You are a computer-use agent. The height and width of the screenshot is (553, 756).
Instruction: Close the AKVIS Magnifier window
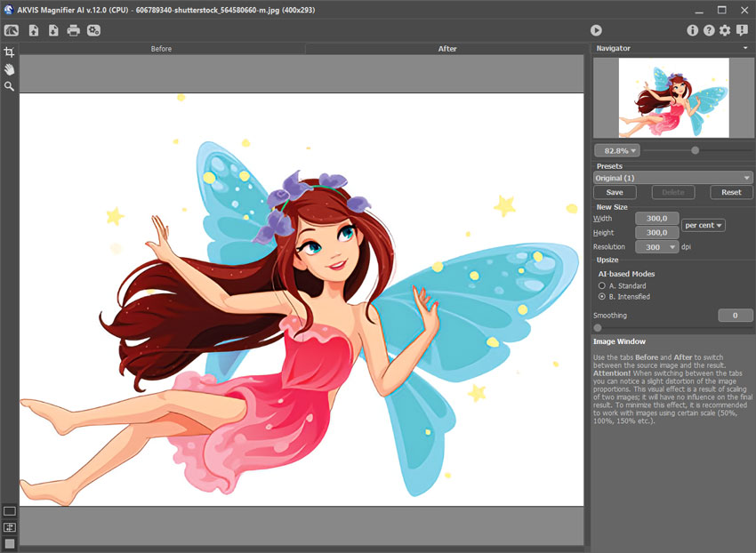pyautogui.click(x=744, y=10)
